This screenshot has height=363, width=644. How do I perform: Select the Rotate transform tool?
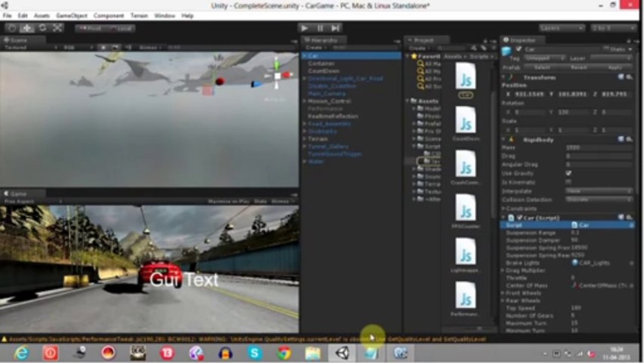[x=42, y=28]
